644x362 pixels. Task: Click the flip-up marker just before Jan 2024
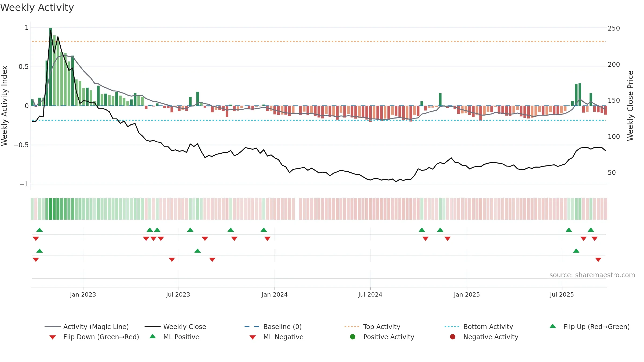(264, 230)
